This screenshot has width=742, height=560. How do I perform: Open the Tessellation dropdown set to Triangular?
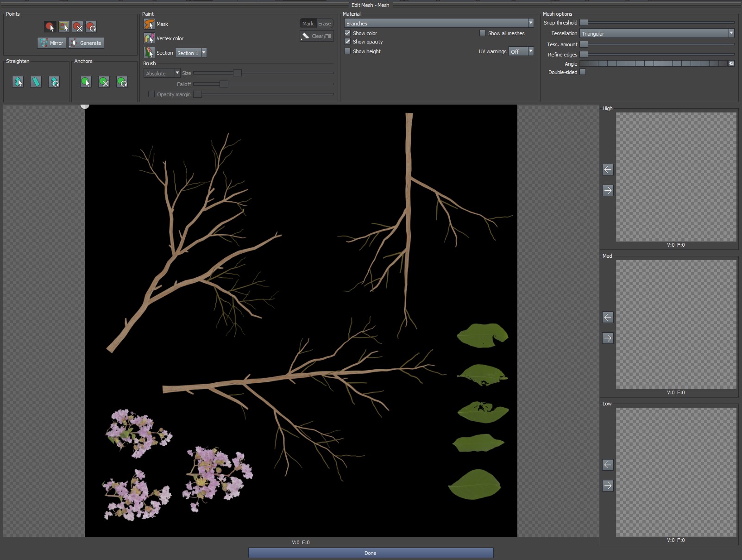730,33
